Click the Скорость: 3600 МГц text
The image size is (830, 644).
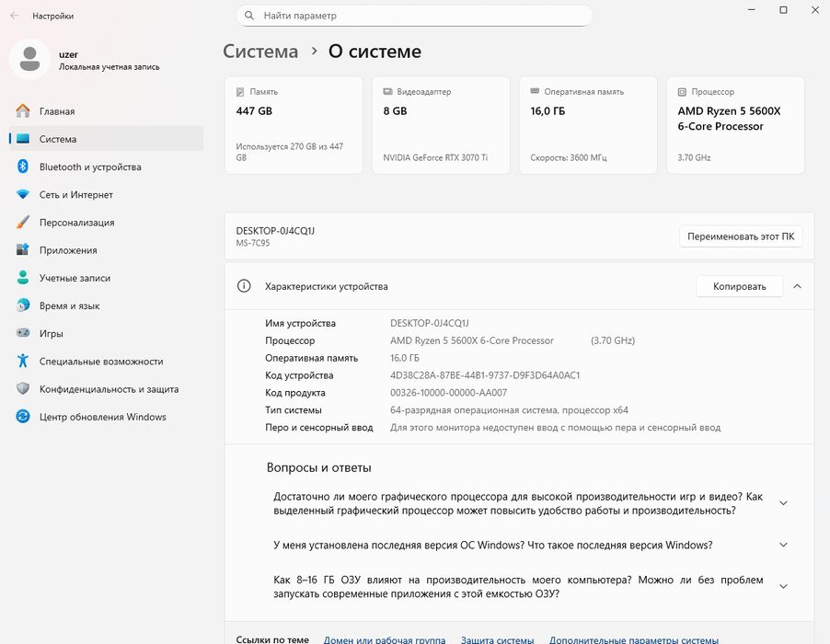[x=569, y=157]
